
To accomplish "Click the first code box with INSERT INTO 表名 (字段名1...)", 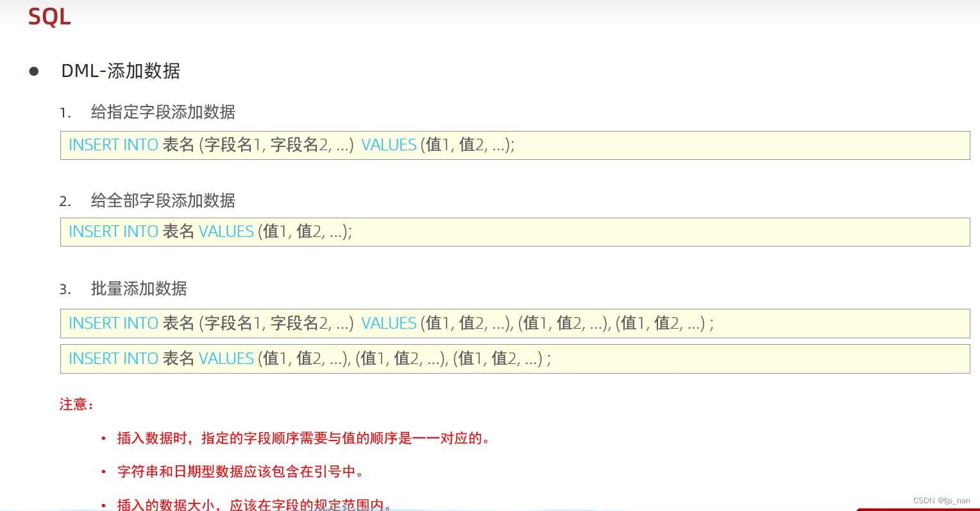I will pyautogui.click(x=515, y=146).
